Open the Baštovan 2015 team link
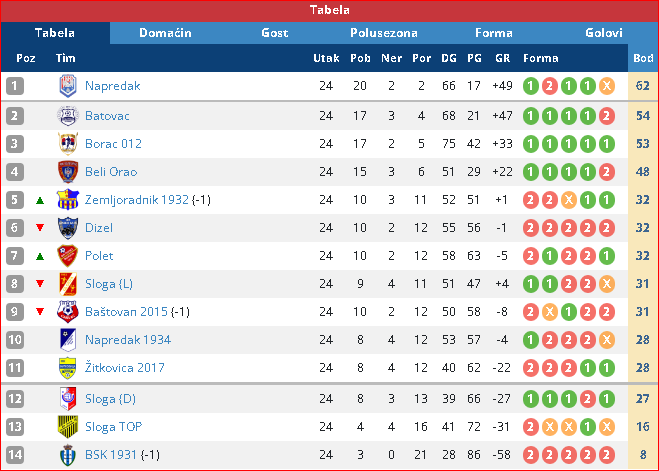Viewport: 659px width, 471px height. point(126,312)
